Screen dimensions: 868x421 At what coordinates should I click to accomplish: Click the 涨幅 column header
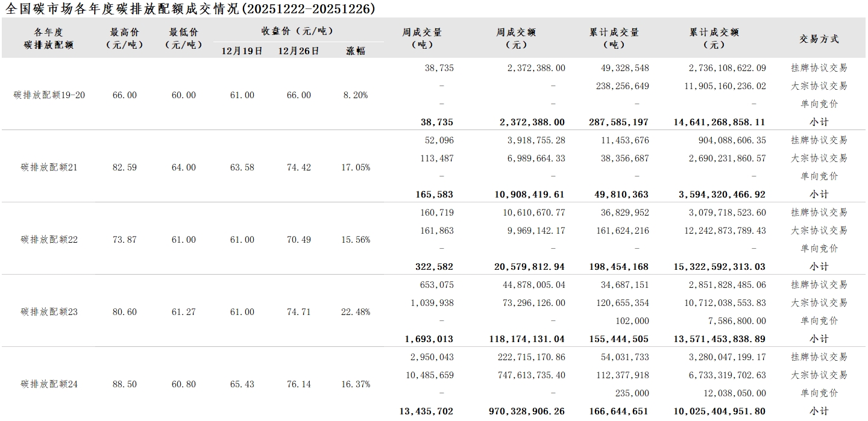[x=356, y=51]
